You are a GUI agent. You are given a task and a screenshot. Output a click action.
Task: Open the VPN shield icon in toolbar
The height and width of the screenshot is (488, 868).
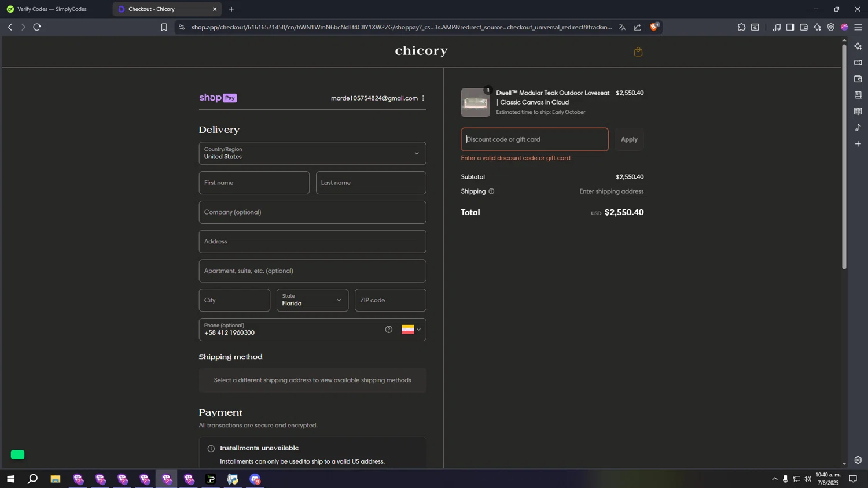[831, 27]
